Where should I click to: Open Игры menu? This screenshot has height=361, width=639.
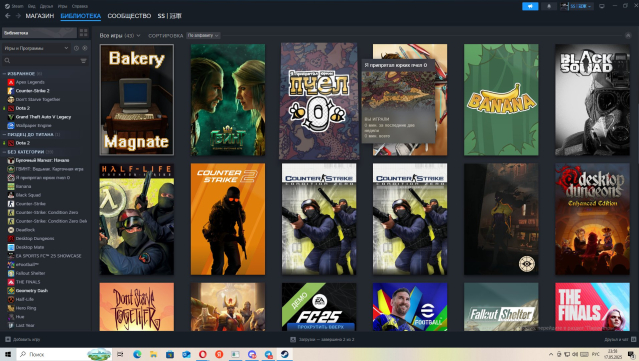click(62, 6)
